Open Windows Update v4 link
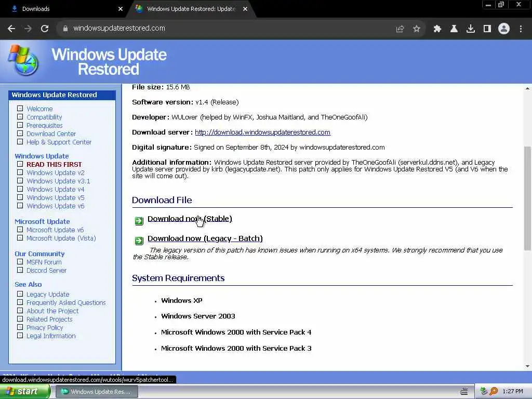The height and width of the screenshot is (399, 532). (x=56, y=189)
